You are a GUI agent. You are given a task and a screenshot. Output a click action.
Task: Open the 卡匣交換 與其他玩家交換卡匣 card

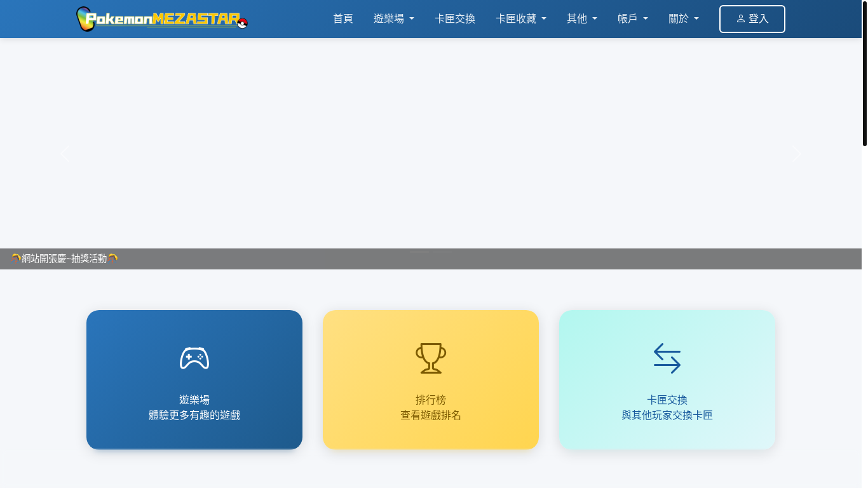pos(667,379)
